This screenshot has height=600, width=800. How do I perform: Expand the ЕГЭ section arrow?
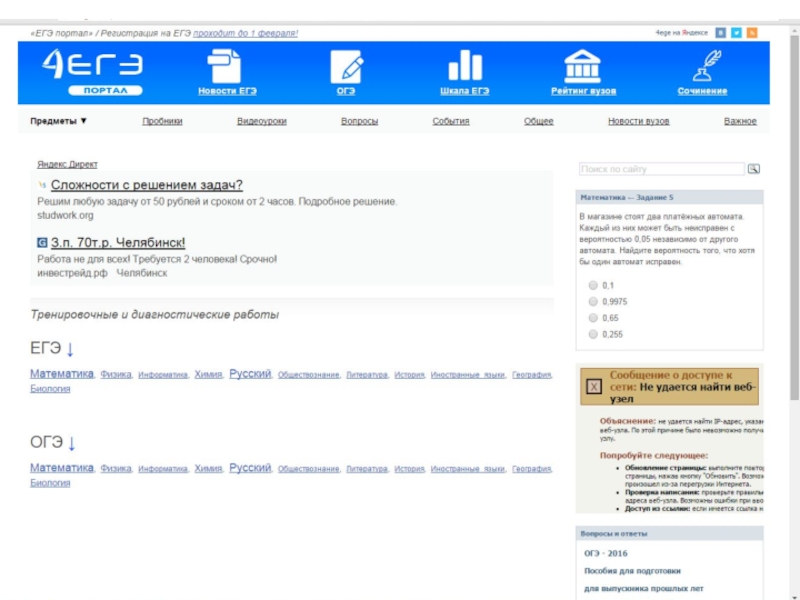71,349
